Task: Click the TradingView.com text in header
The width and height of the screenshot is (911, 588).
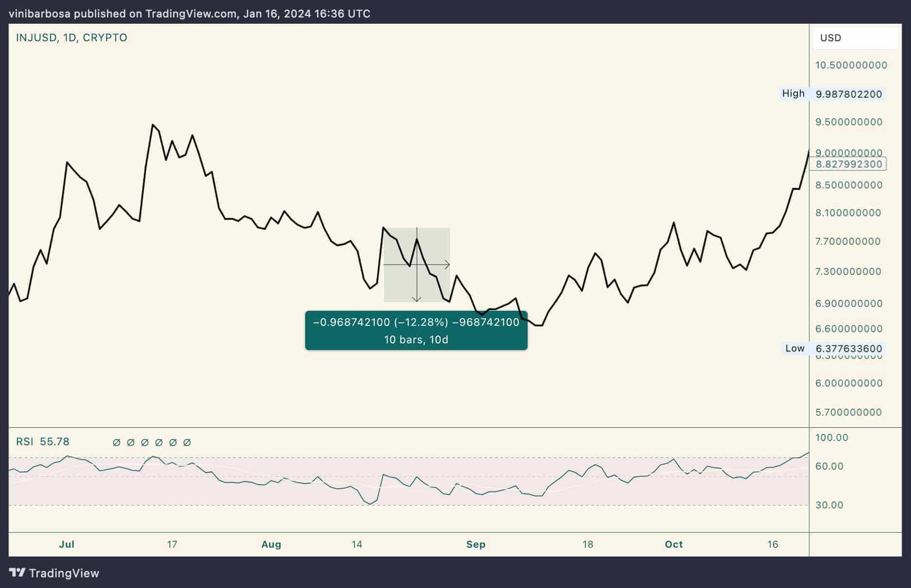Action: click(191, 14)
